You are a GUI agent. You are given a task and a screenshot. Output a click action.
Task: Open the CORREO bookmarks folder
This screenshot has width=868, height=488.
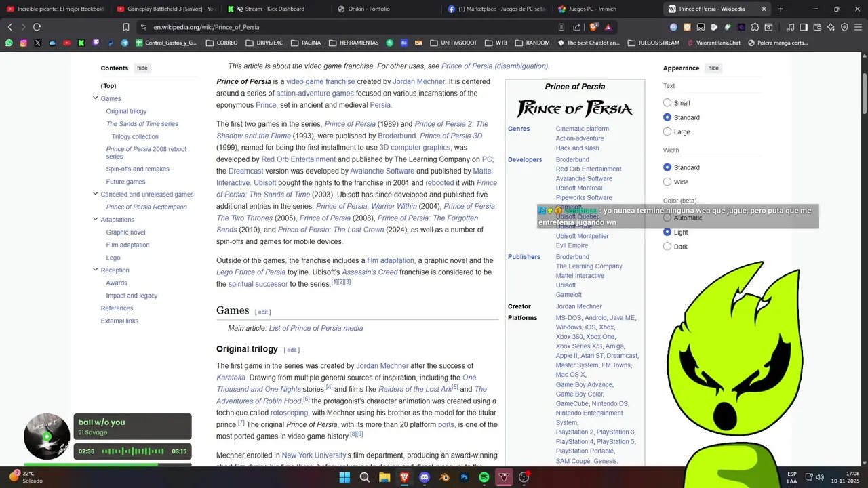tap(221, 43)
